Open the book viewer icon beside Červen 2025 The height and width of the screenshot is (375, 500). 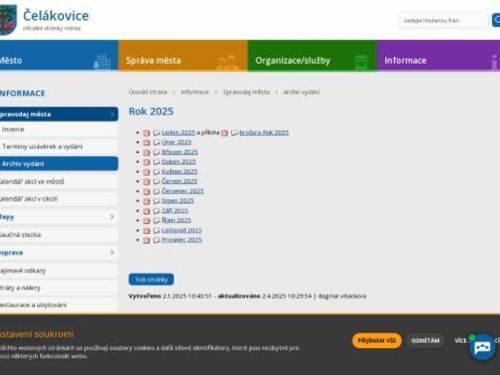(156, 181)
